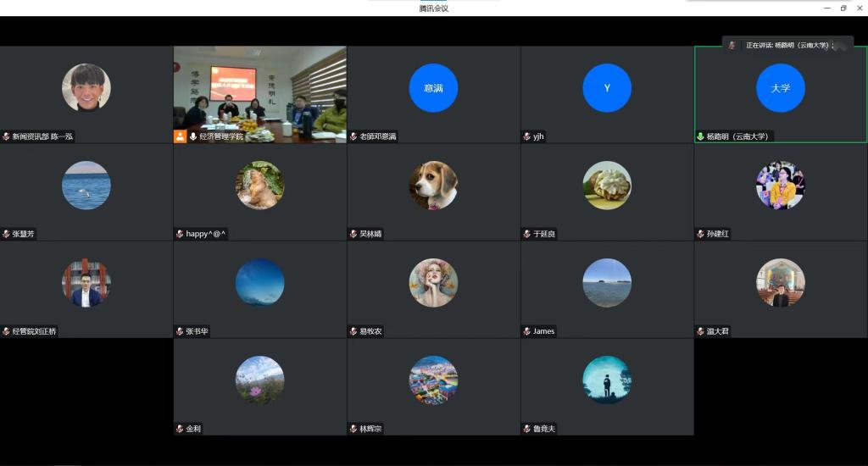Click the blue 大学 avatar circle

[x=780, y=88]
